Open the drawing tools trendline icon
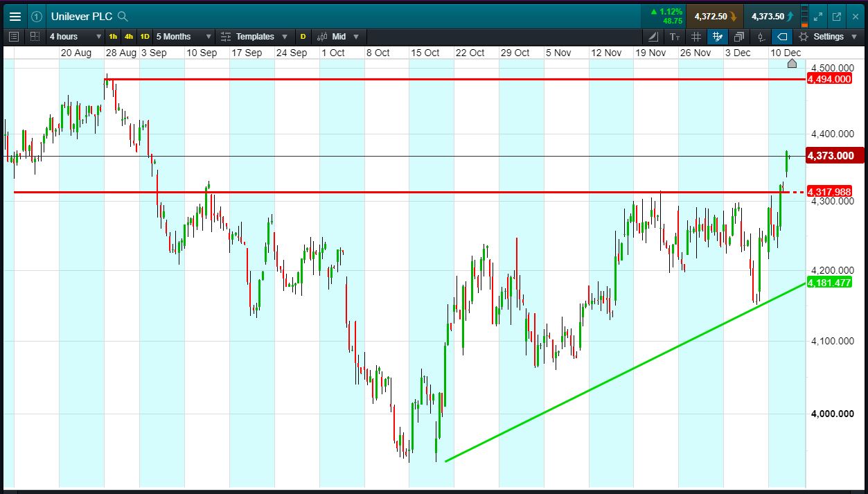The height and width of the screenshot is (494, 868). click(653, 37)
